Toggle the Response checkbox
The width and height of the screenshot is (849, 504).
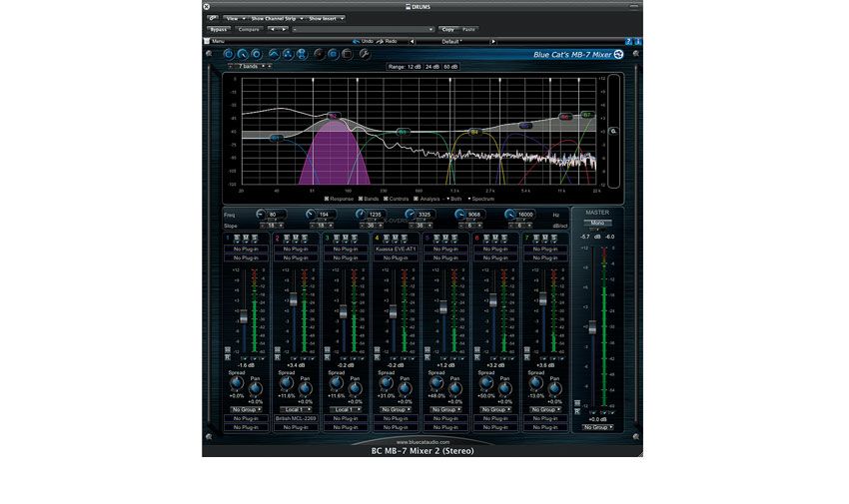(327, 199)
